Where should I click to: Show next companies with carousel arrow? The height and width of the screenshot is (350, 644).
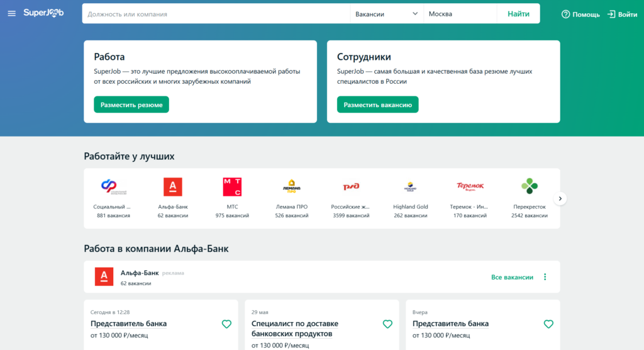point(560,199)
